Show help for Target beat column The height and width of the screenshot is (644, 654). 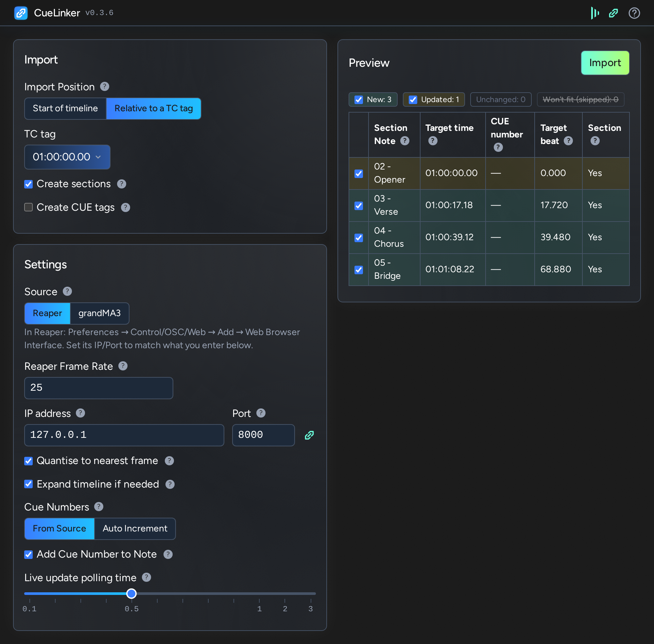click(568, 141)
